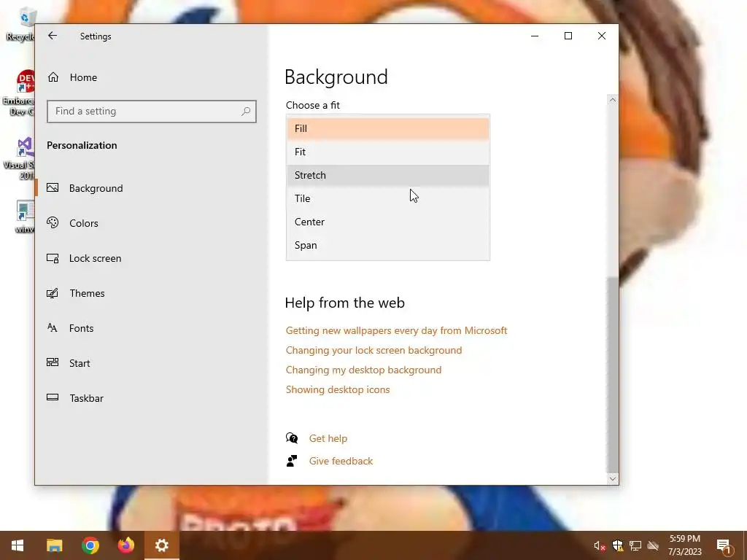Screen dimensions: 747x560
Task: Open Windows Security tray icon
Action: point(617,545)
